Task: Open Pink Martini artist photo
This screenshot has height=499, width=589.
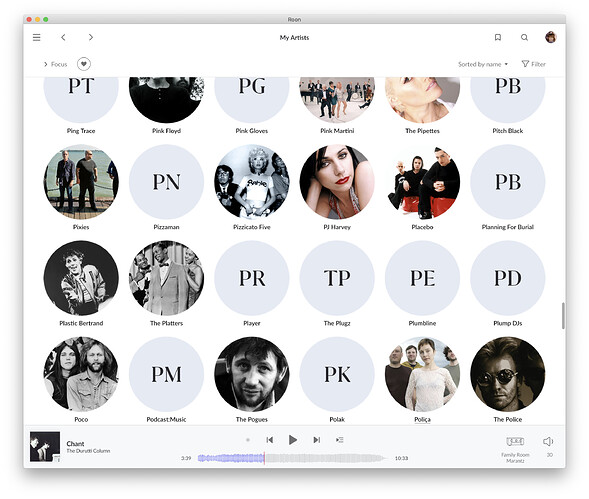Action: [337, 100]
